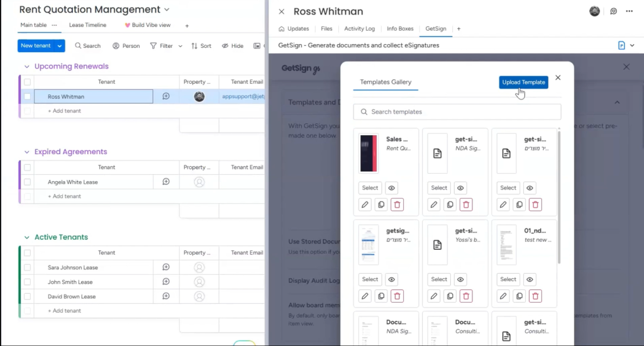Close the Ross Whitman item panel
This screenshot has width=644, height=346.
click(281, 11)
